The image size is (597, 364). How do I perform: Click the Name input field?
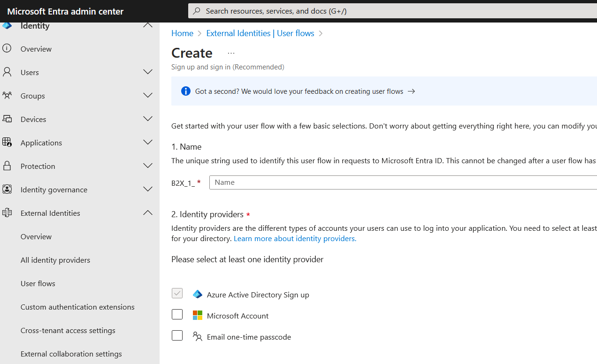pyautogui.click(x=329, y=182)
